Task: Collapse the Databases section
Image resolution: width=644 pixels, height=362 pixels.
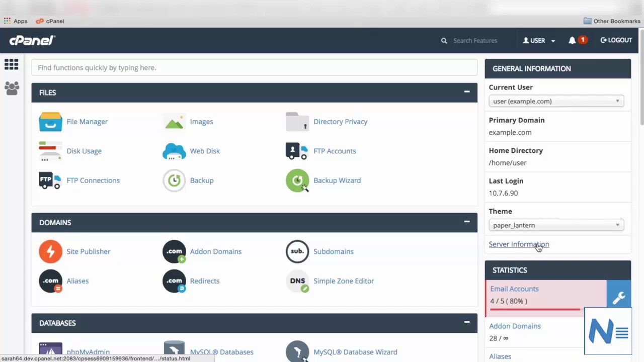Action: (x=467, y=322)
